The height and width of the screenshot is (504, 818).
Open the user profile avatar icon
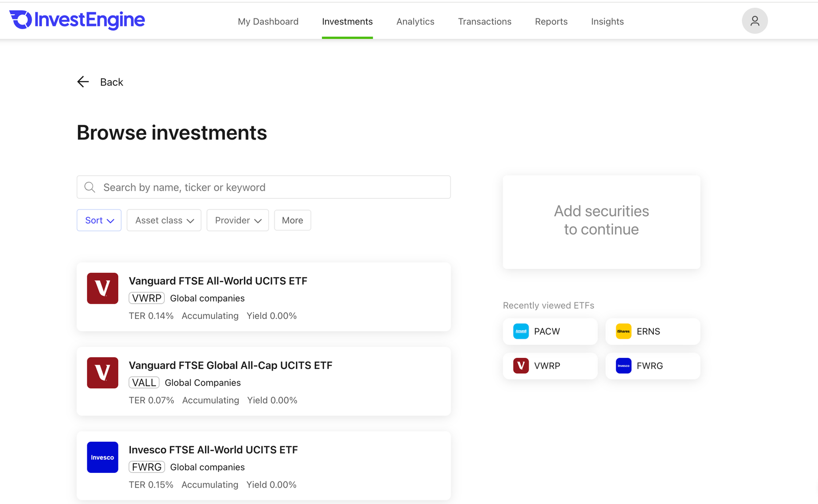tap(755, 21)
